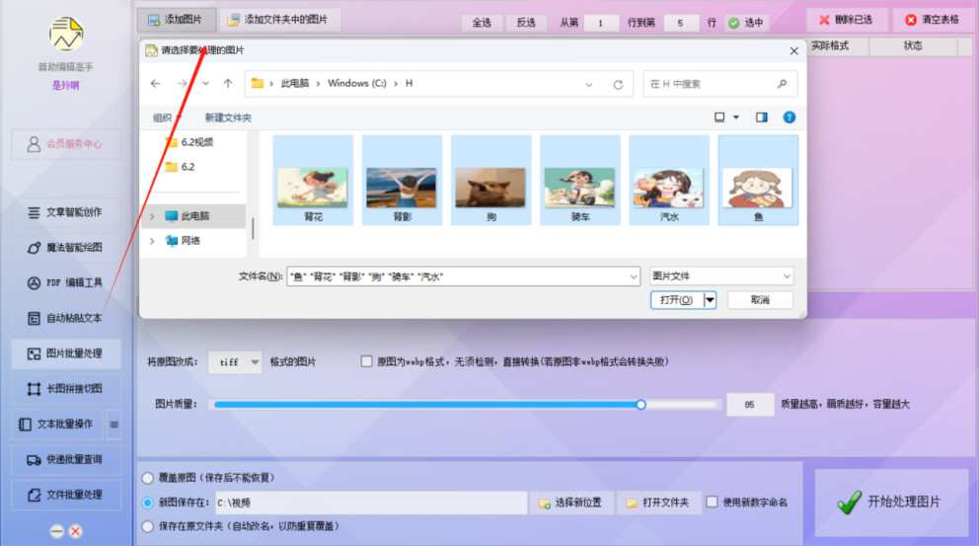Click the search magnifier icon
The width and height of the screenshot is (980, 546).
click(782, 84)
